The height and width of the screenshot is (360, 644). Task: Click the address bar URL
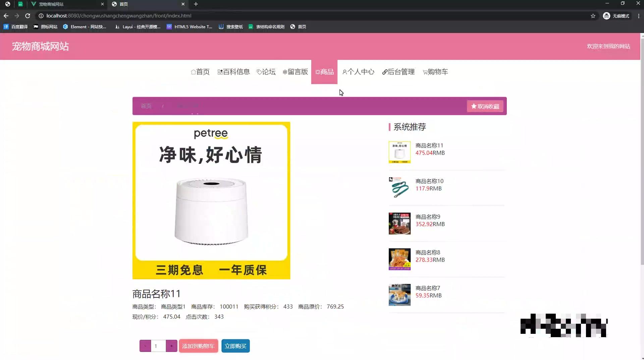click(x=119, y=16)
